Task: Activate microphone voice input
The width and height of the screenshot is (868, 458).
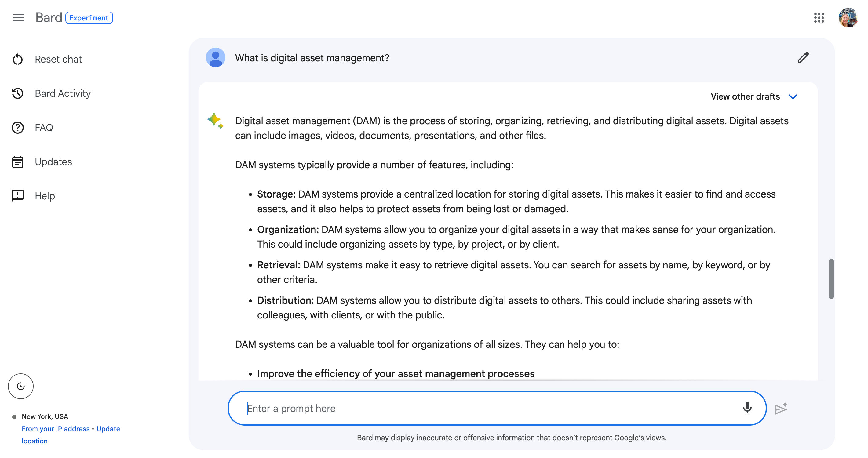Action: pyautogui.click(x=747, y=408)
